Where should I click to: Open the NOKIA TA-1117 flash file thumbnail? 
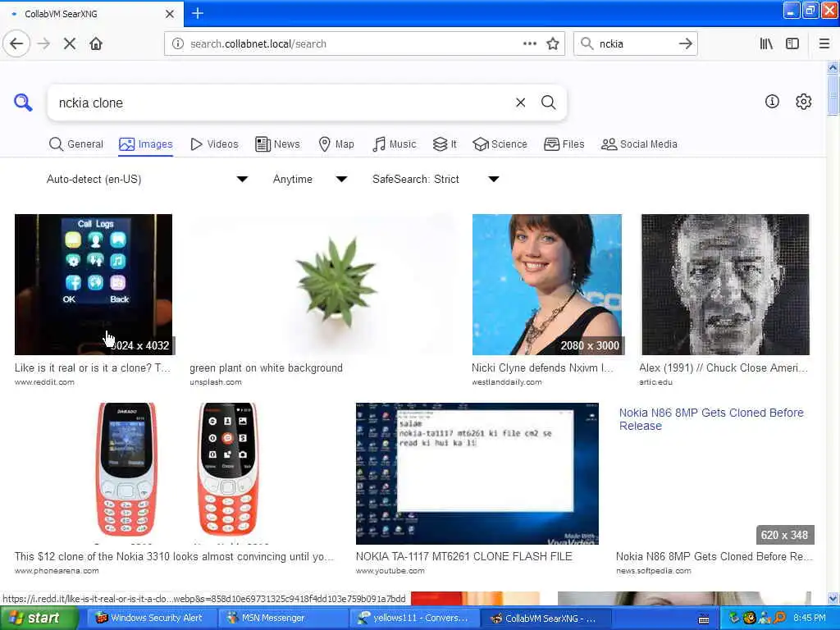coord(477,473)
